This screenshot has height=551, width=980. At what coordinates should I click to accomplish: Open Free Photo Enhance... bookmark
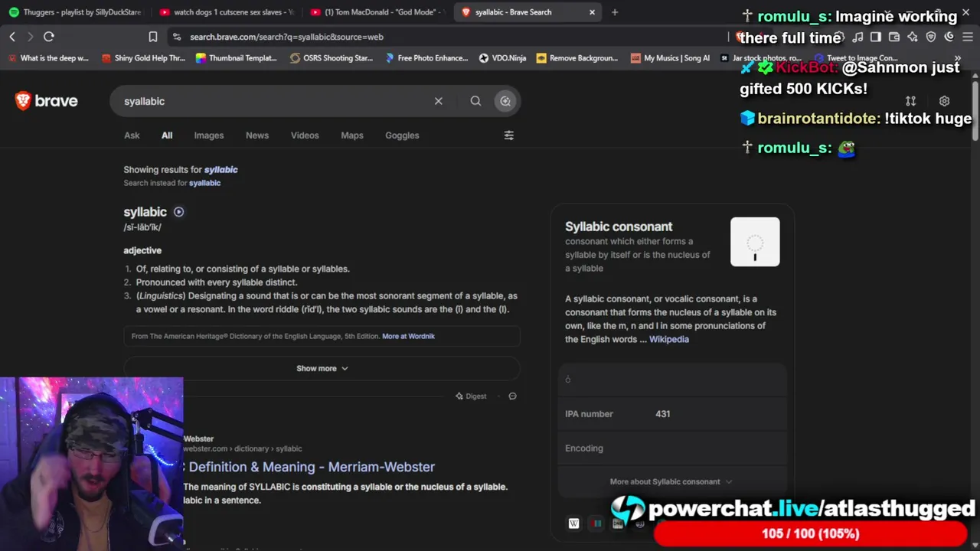(426, 58)
